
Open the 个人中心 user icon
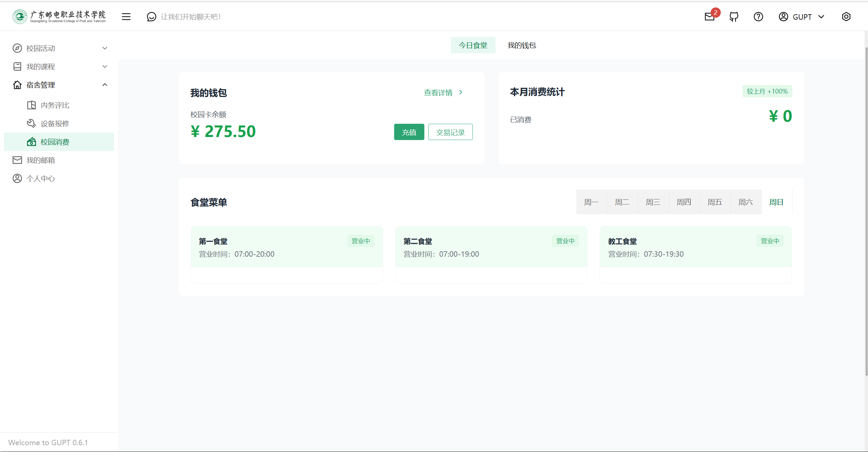point(17,178)
